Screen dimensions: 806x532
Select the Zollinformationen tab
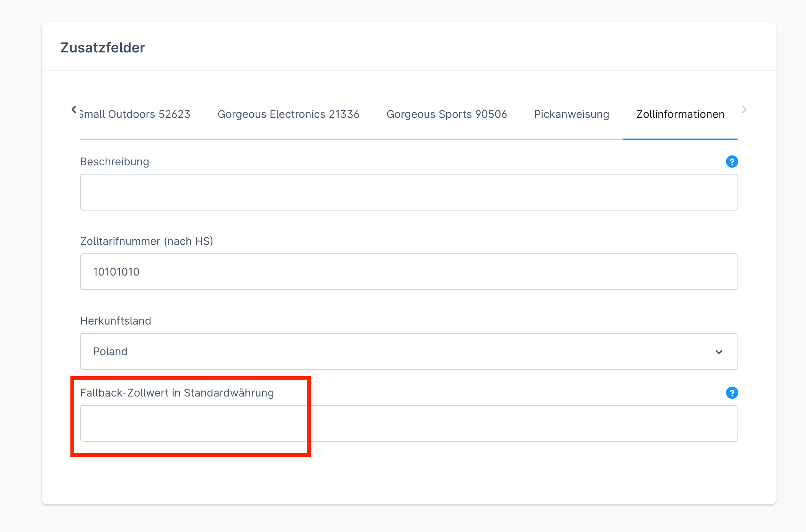pyautogui.click(x=680, y=114)
